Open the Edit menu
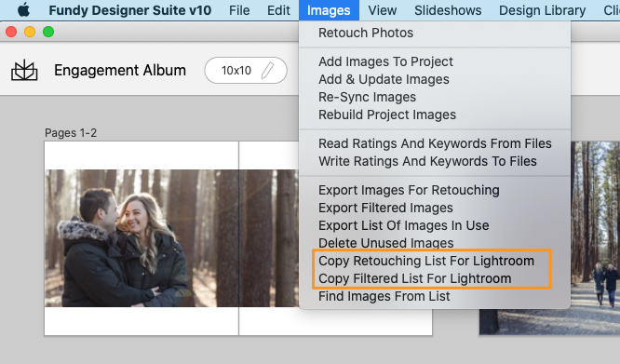 coord(278,10)
